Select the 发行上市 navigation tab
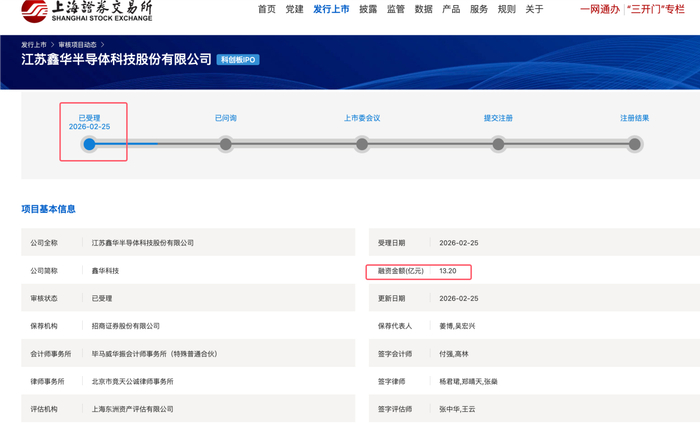 [x=331, y=9]
